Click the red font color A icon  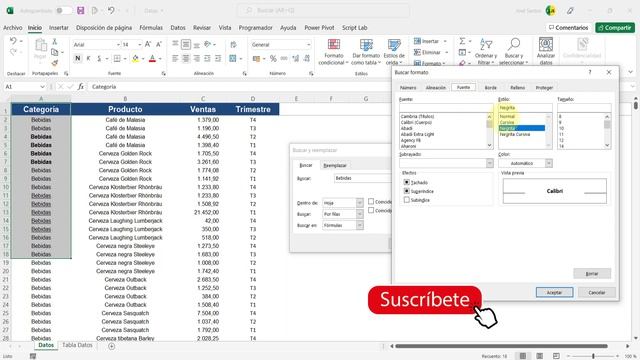coord(152,59)
